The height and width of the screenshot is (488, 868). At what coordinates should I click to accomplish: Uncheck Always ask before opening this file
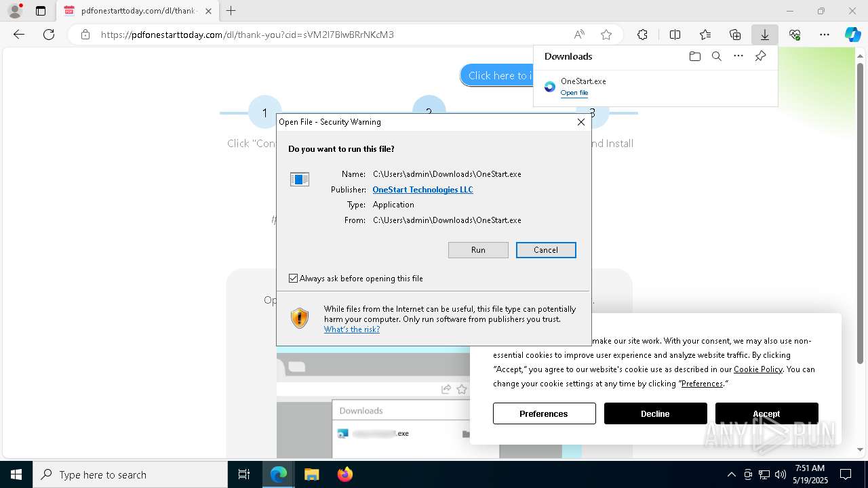click(x=294, y=279)
